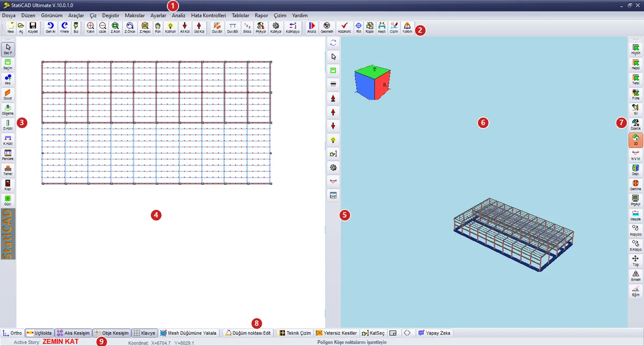Open the Özellik properties tool
Image resolution: width=644 pixels, height=346 pixels.
(x=636, y=125)
